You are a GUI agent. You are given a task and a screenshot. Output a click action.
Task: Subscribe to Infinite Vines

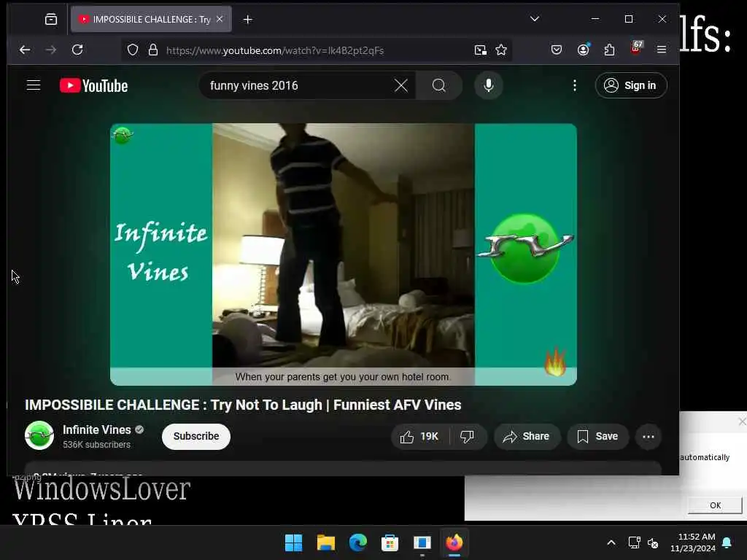196,436
